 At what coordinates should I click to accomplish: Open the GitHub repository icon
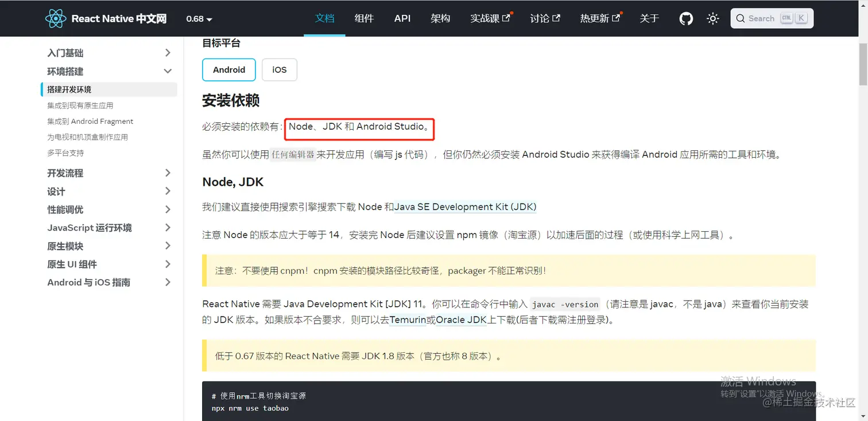tap(685, 18)
